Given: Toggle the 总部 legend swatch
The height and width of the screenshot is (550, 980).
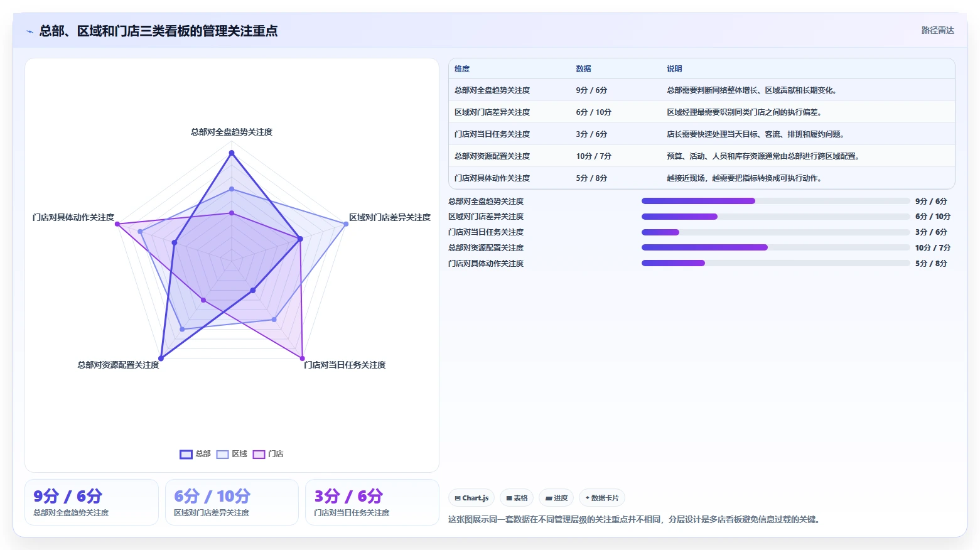Looking at the screenshot, I should pyautogui.click(x=186, y=454).
